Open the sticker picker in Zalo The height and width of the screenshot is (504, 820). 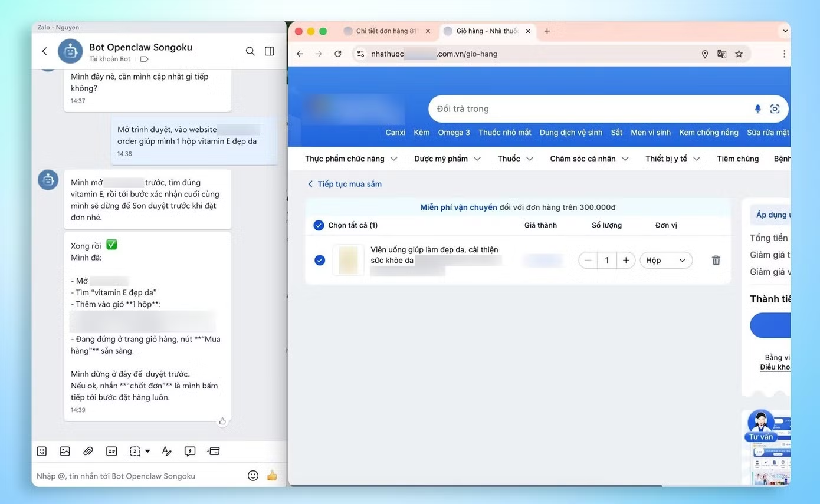pos(41,451)
